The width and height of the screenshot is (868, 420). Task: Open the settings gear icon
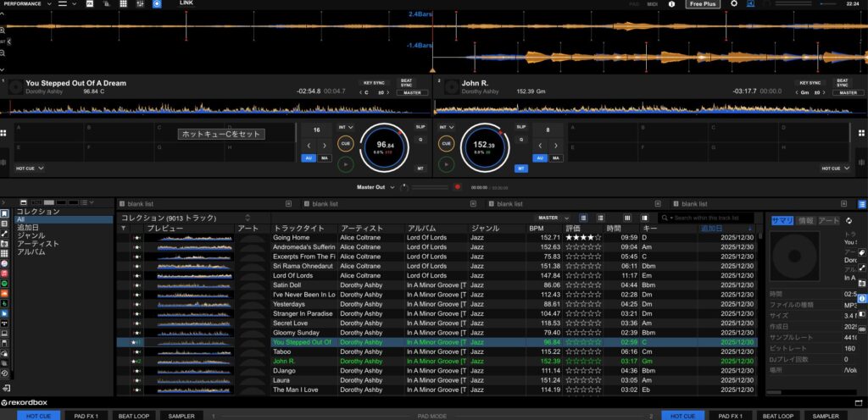point(734,4)
